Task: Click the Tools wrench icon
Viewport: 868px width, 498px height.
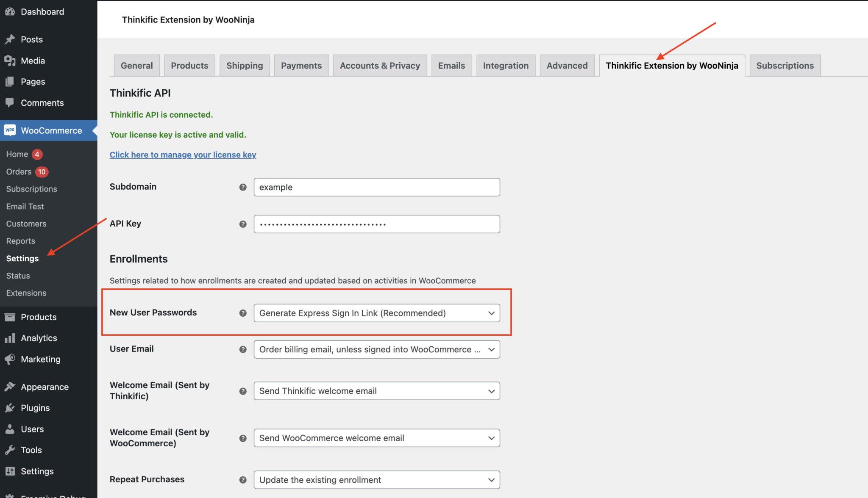Action: 10,450
